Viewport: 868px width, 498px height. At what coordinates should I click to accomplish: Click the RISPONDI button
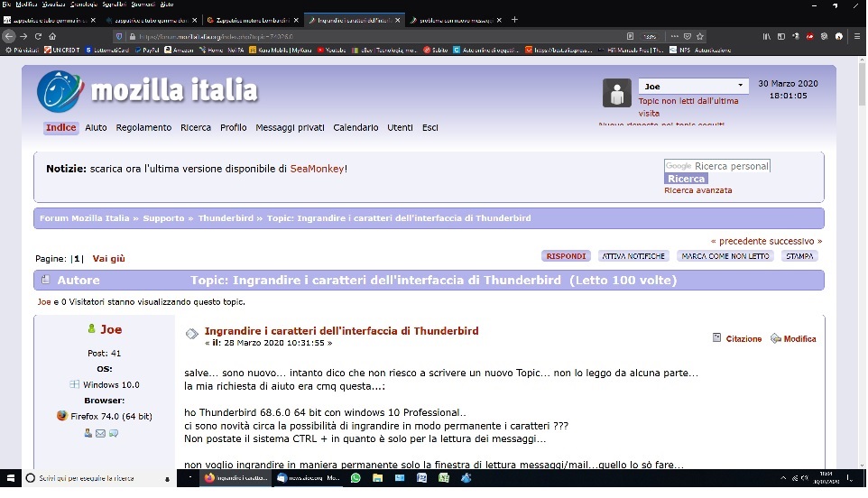566,256
